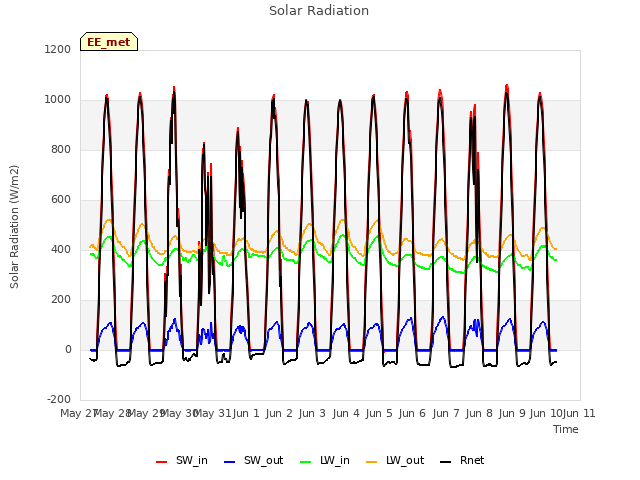Toggle the Rnet legend entry

[x=462, y=460]
